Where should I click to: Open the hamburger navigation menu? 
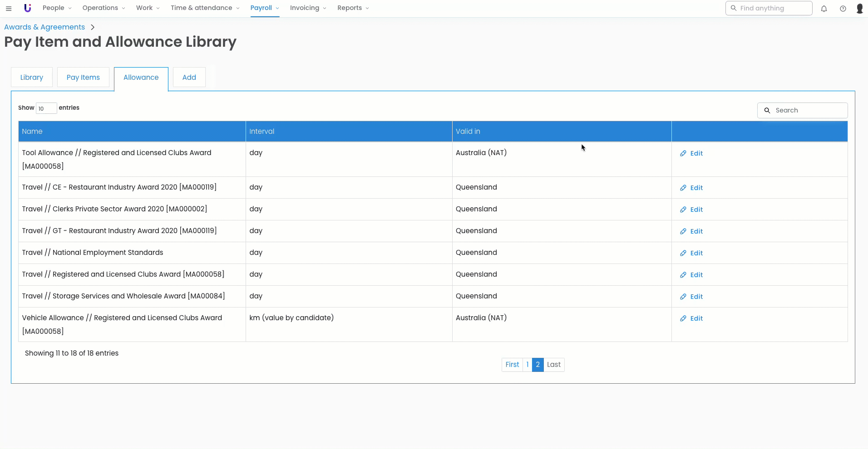click(x=9, y=8)
